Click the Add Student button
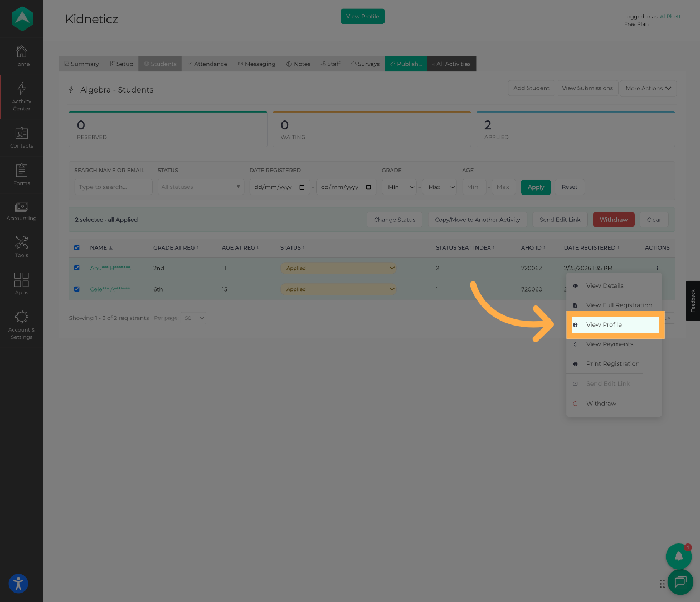Viewport: 700px width, 602px height. point(531,88)
